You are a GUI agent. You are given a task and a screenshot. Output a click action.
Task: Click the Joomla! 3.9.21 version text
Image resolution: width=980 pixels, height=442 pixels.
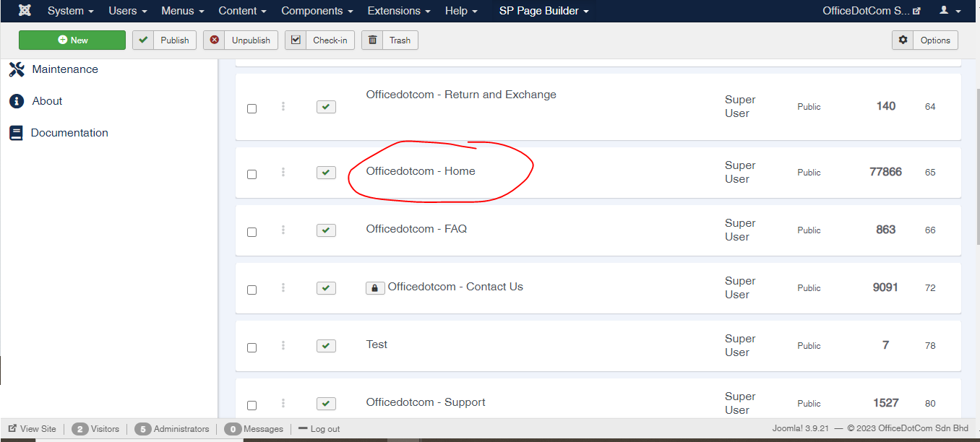(801, 429)
